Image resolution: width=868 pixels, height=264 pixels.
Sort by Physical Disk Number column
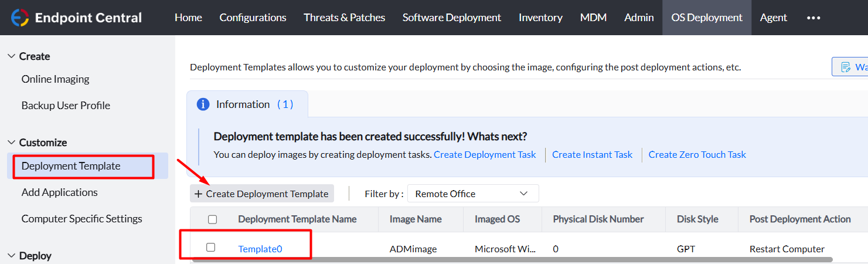tap(598, 219)
